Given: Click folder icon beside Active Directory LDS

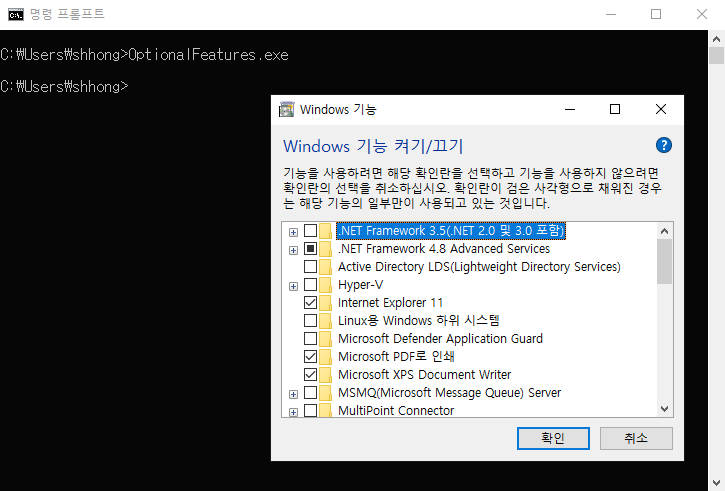Looking at the screenshot, I should tap(326, 267).
